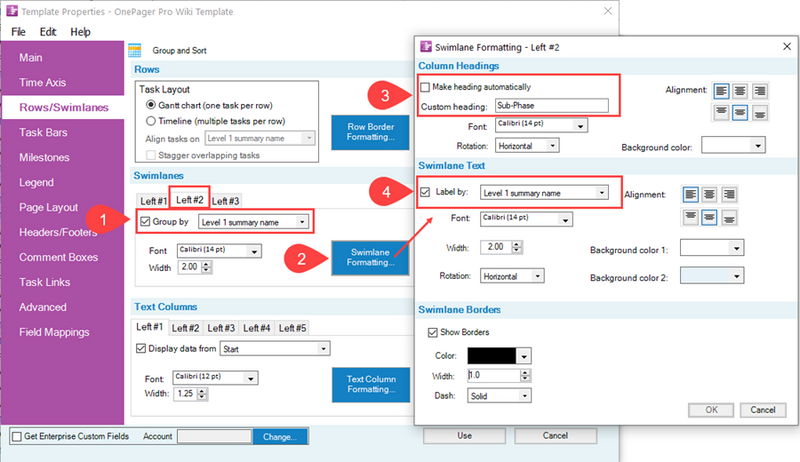Align swimlane text to top
The image size is (800, 462).
690,217
